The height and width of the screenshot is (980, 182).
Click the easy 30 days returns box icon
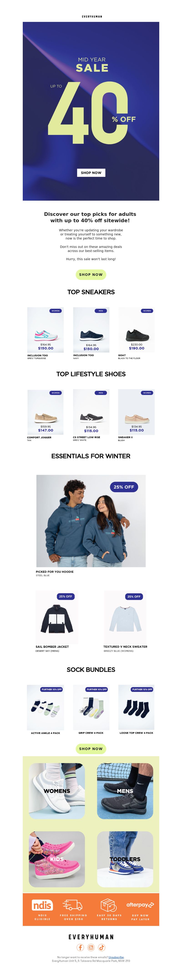click(109, 905)
